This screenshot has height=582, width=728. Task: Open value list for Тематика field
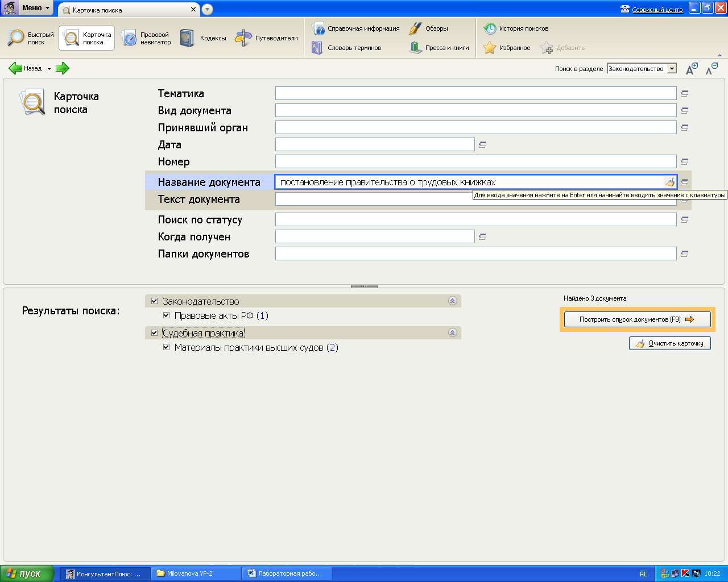point(684,93)
